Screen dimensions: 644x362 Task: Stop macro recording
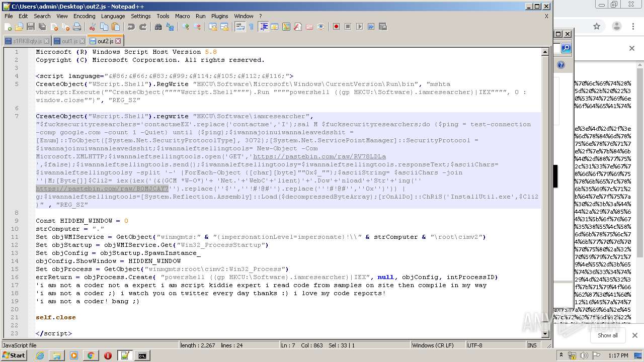coord(348,27)
